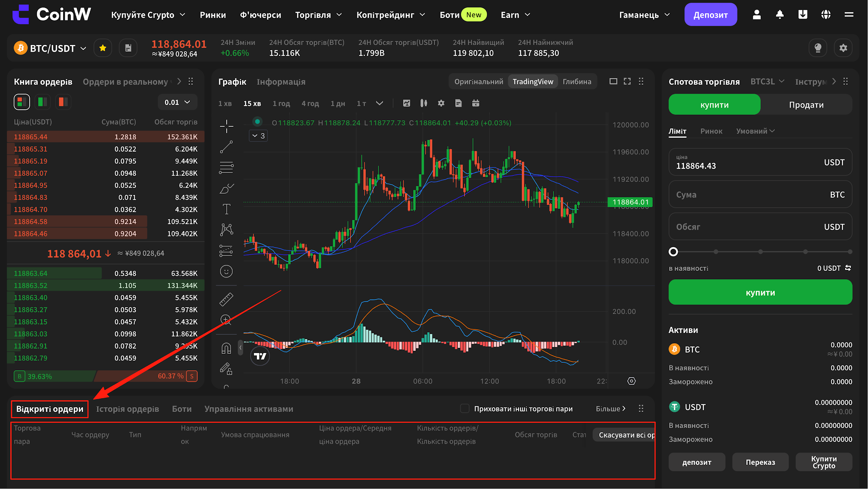Screen dimensions: 868x489
Task: Open the emoji icons tool
Action: [x=226, y=271]
